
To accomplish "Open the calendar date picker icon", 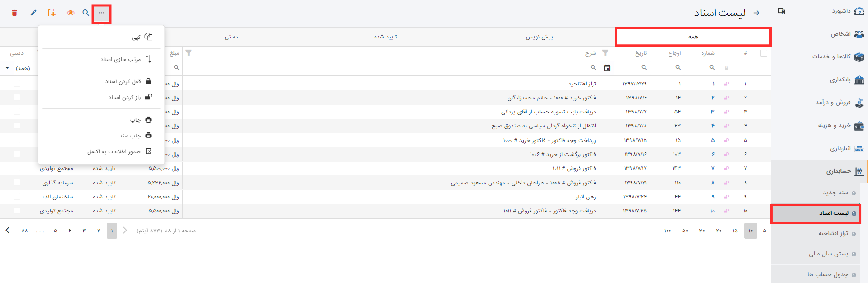I will [x=607, y=68].
